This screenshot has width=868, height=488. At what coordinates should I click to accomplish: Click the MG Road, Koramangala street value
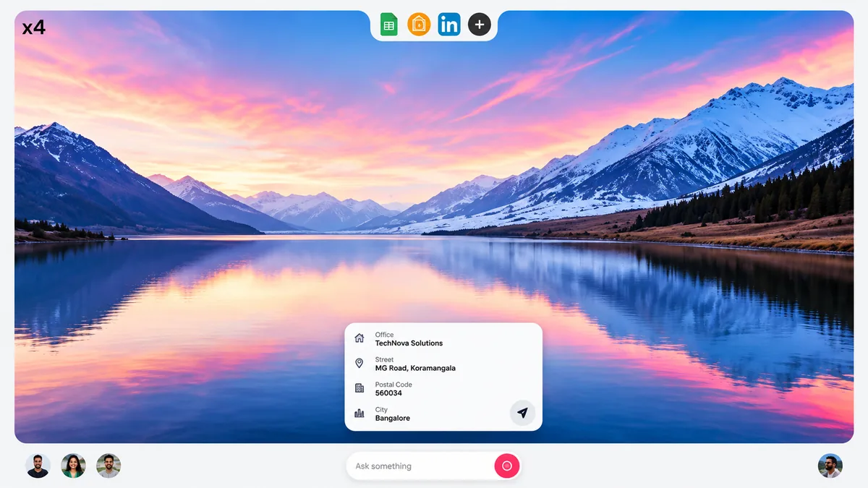[x=415, y=368]
